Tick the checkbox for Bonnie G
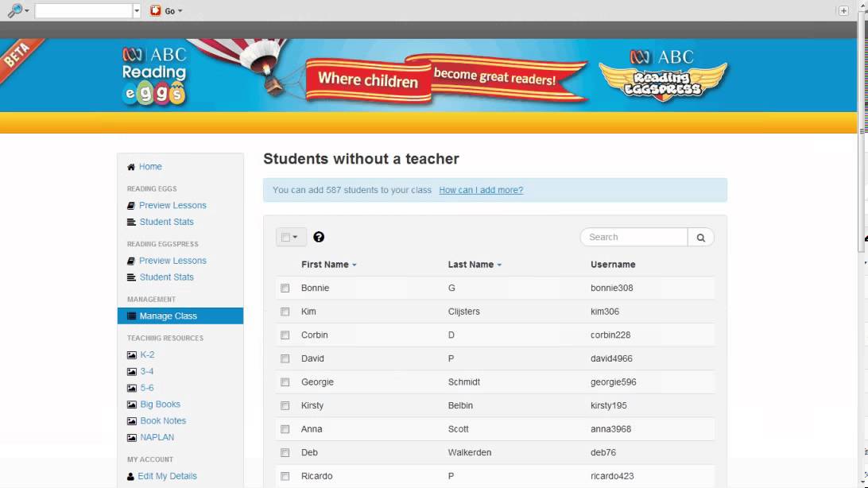Screen dimensions: 868x488 point(285,289)
